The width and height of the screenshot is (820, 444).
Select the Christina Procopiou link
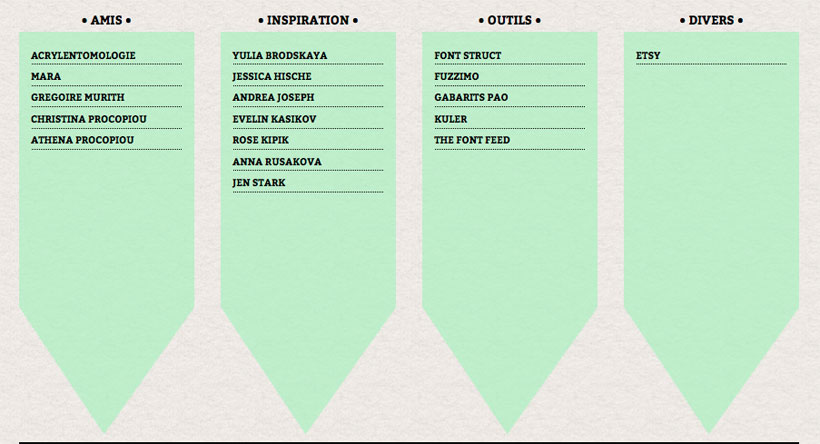tap(89, 119)
